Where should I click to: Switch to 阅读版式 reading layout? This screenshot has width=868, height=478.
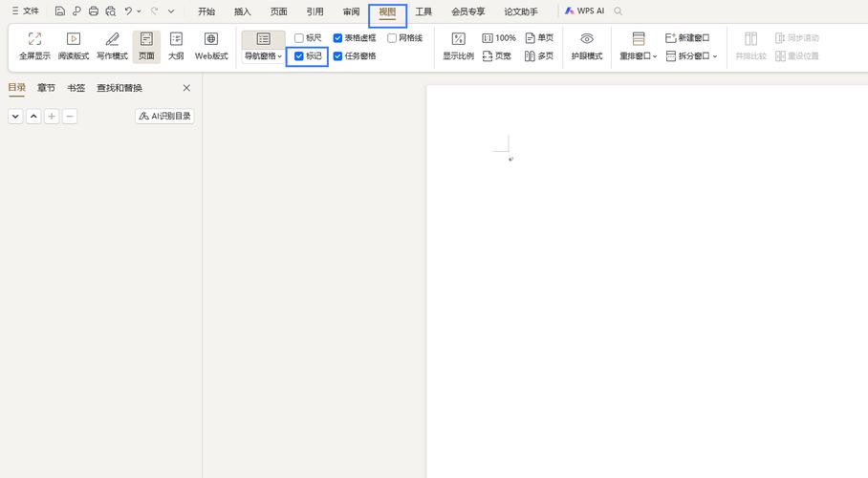pyautogui.click(x=74, y=47)
